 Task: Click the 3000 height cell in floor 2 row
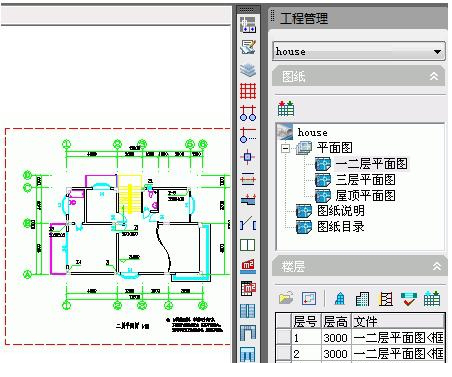pos(336,353)
